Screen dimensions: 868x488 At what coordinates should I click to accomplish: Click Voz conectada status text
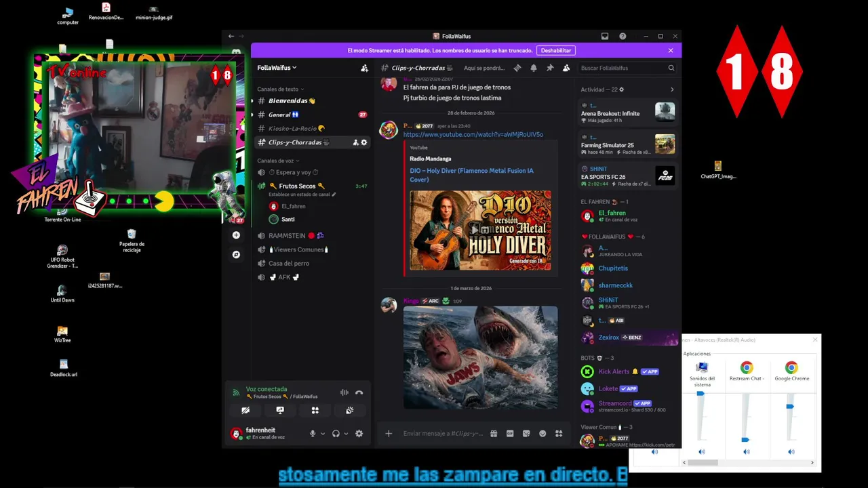pos(267,389)
